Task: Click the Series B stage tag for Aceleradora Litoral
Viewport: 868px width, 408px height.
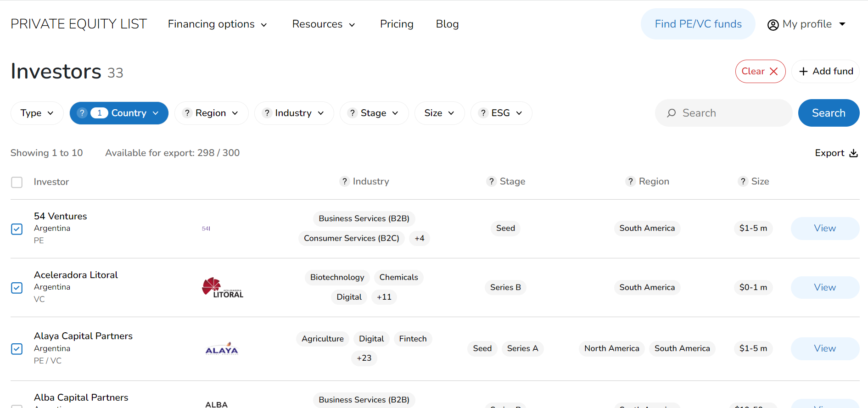Action: click(505, 287)
